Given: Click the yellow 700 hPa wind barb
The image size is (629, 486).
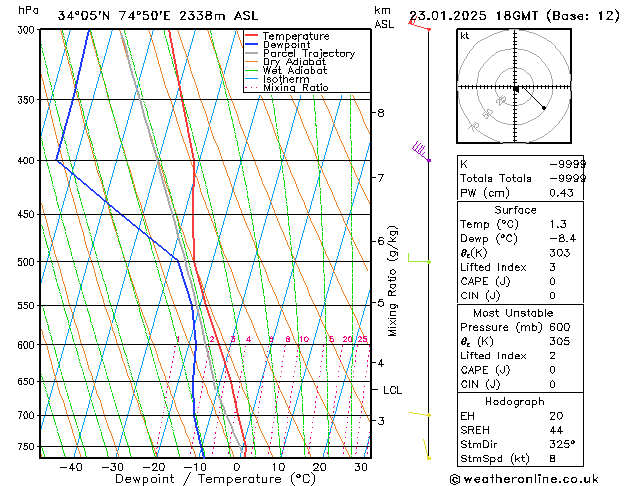Looking at the screenshot, I should [x=420, y=414].
